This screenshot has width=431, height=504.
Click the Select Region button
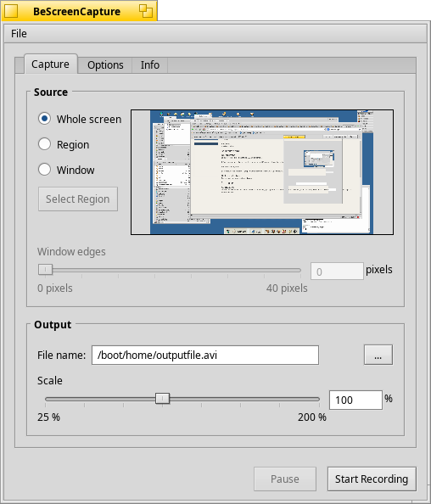(x=78, y=199)
